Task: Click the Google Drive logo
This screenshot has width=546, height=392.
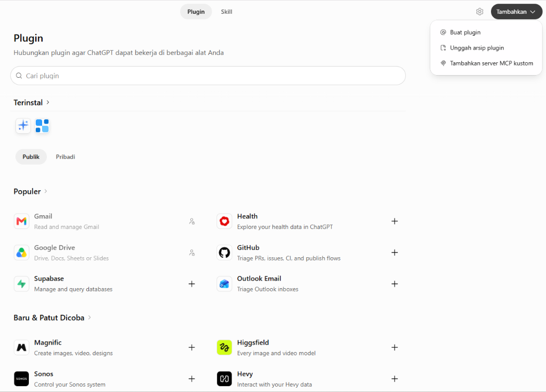Action: pos(21,252)
